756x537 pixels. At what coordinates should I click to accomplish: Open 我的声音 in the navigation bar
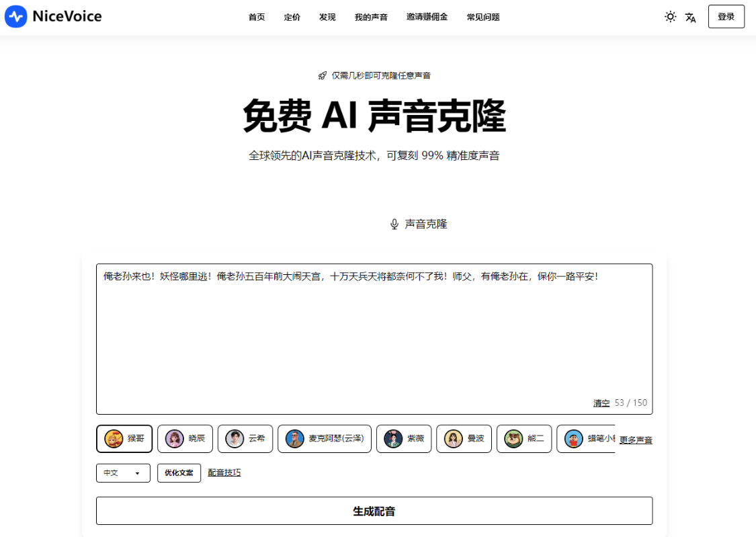click(x=371, y=17)
